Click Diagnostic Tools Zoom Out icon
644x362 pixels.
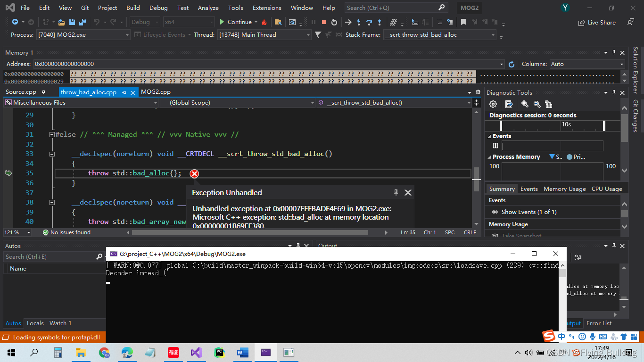[x=537, y=104]
